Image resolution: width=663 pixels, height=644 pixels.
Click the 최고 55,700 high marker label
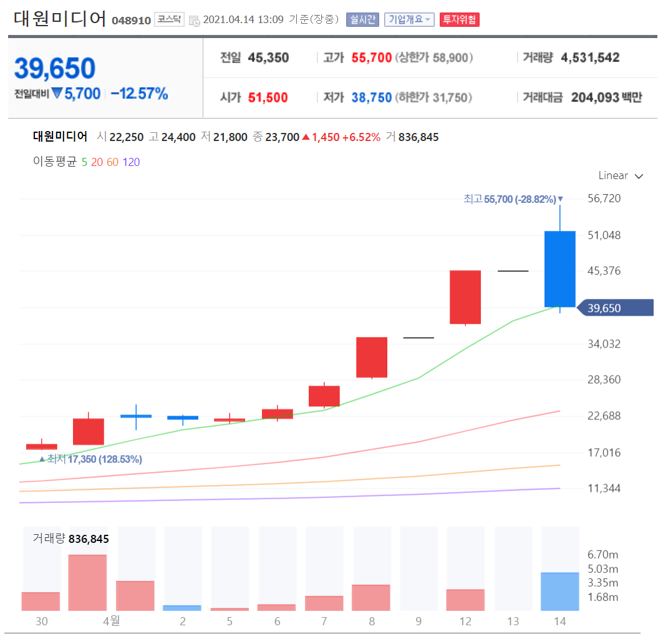tap(513, 199)
